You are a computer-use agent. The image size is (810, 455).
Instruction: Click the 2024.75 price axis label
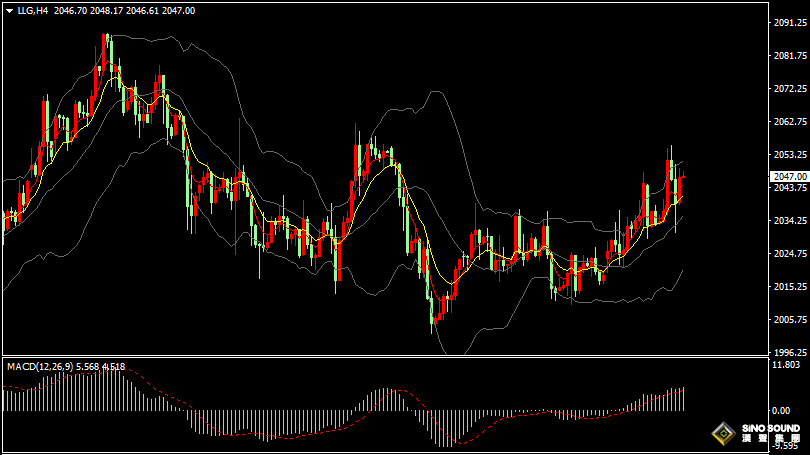point(789,254)
